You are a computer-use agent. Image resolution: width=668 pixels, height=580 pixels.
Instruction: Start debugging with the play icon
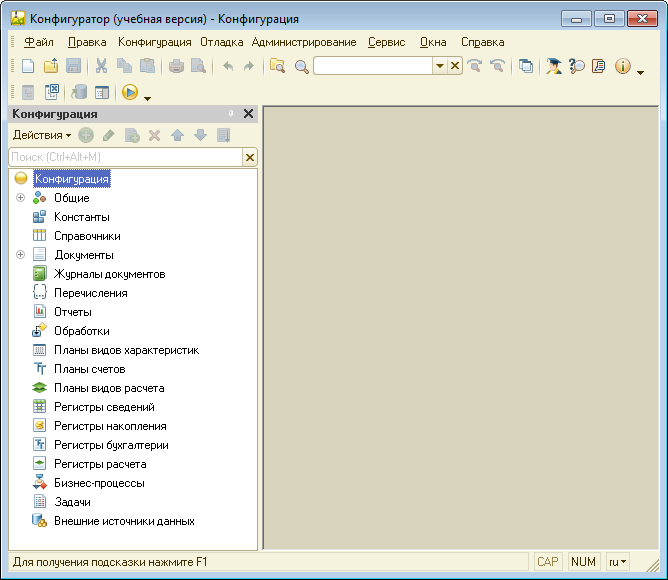coord(129,92)
